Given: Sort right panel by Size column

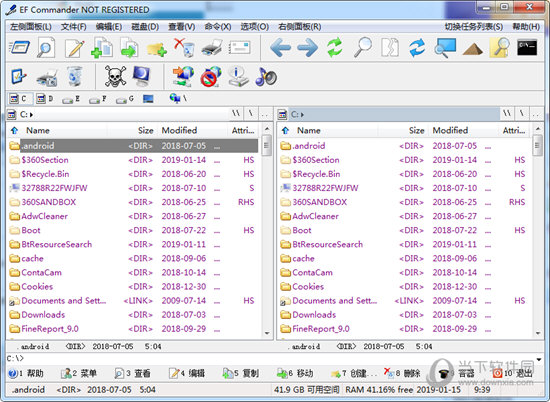Looking at the screenshot, I should click(404, 130).
